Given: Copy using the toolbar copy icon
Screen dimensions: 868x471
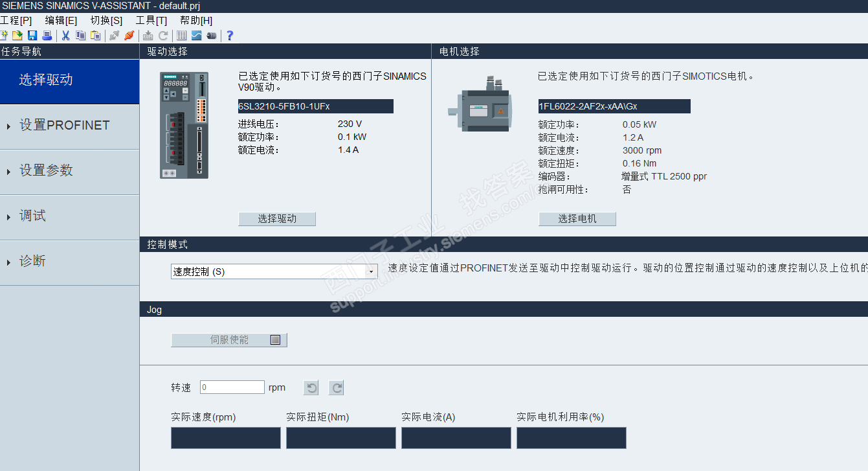Looking at the screenshot, I should 80,36.
